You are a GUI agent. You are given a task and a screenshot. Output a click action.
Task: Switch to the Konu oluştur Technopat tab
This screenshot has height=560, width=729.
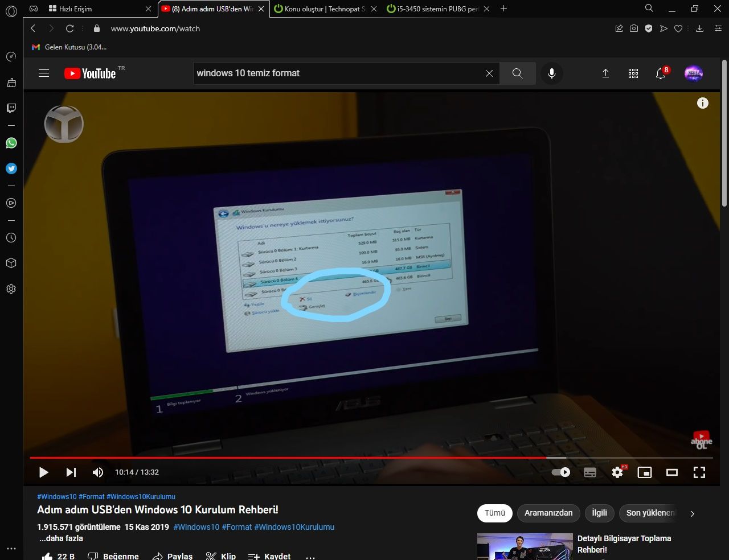(325, 9)
